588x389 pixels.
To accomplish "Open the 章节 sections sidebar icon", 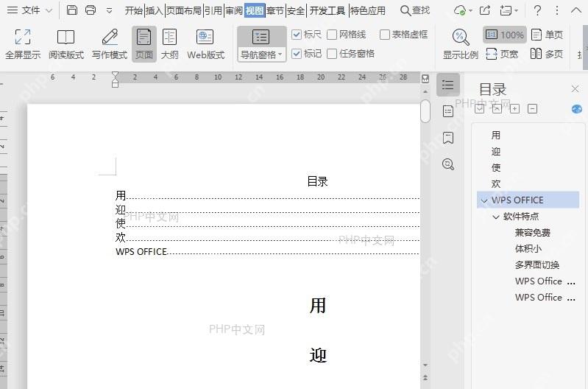I will pyautogui.click(x=448, y=111).
